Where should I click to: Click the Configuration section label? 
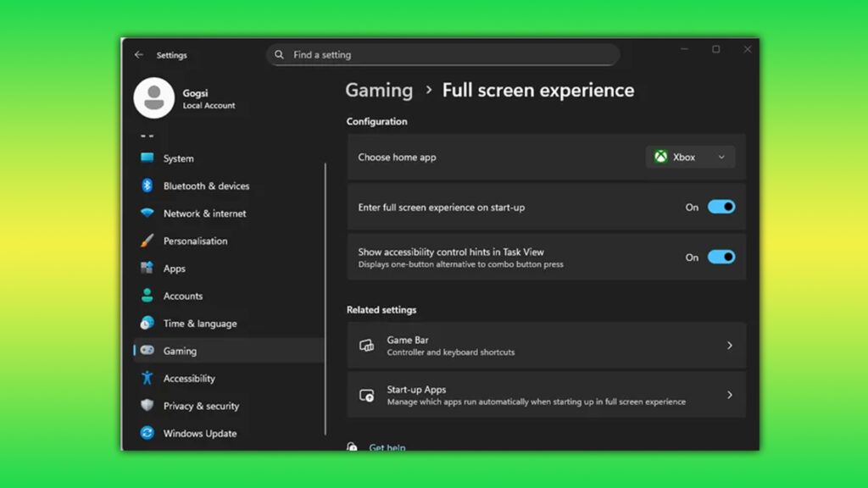point(376,121)
